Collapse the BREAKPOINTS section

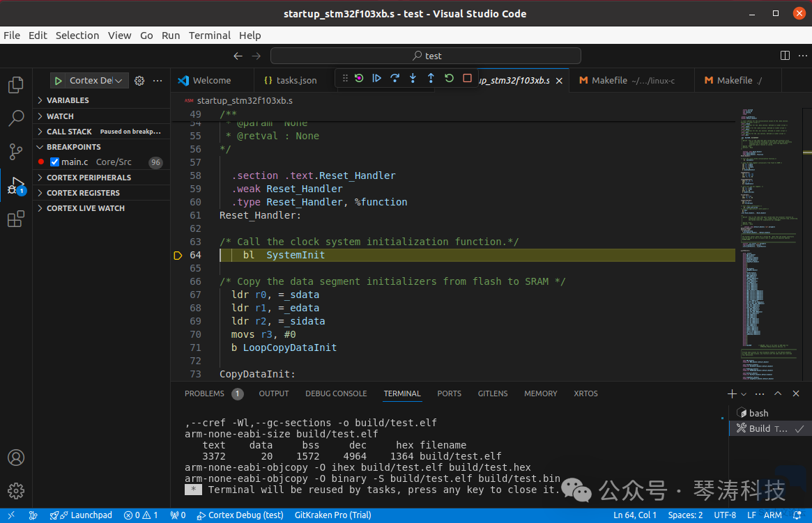pos(102,147)
